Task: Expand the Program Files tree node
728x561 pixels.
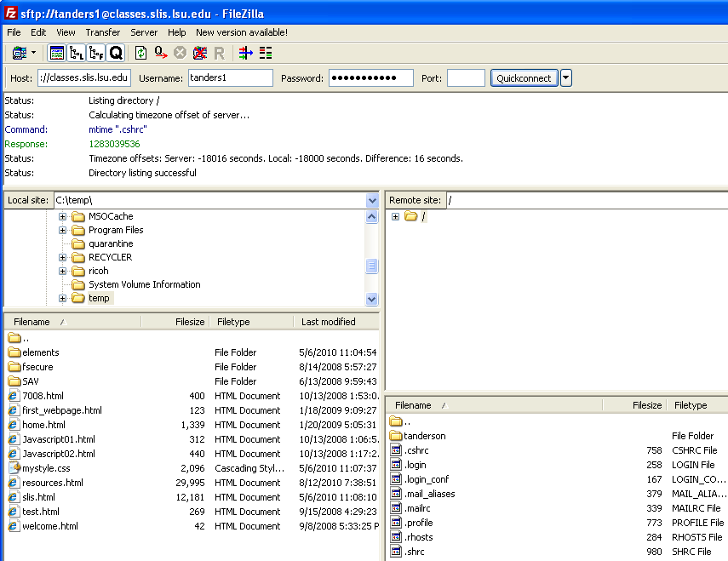Action: [62, 230]
